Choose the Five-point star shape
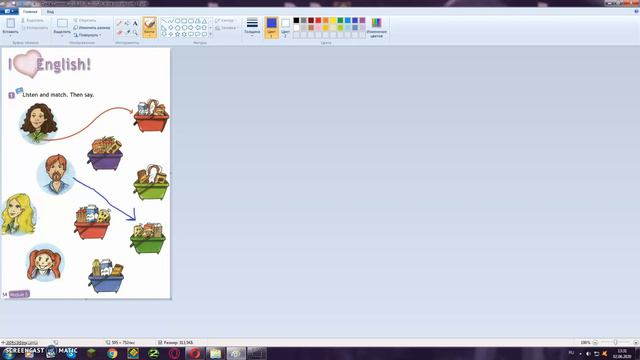The height and width of the screenshot is (360, 640). point(178,35)
